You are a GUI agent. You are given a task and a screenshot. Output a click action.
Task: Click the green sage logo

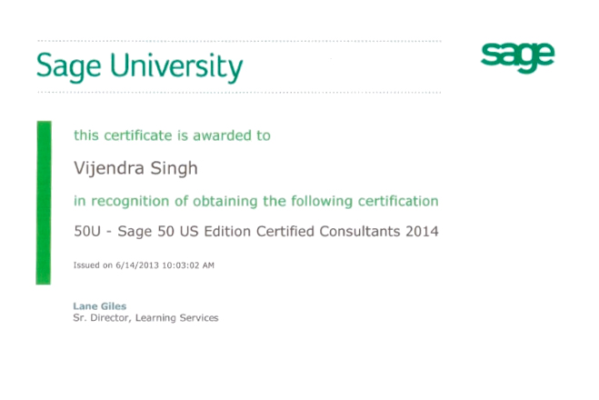coord(518,58)
